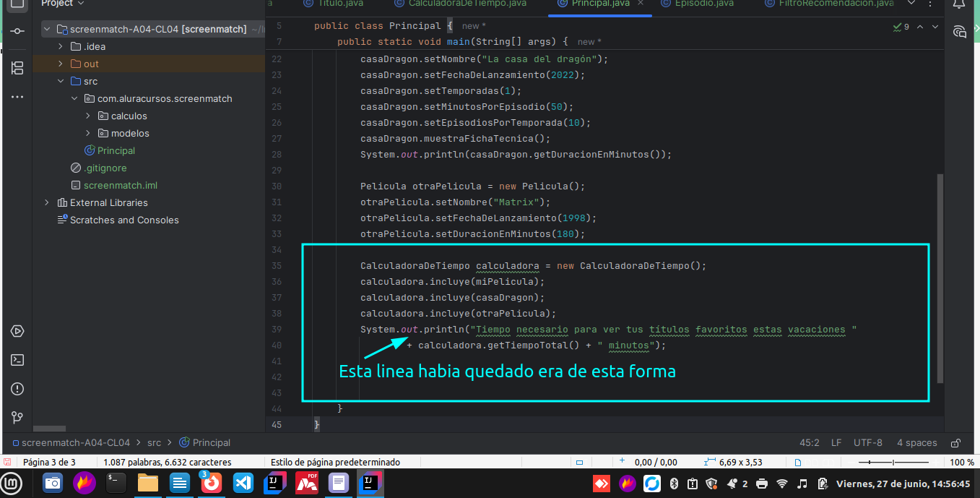
Task: Open the Problems tool window icon
Action: [x=17, y=389]
